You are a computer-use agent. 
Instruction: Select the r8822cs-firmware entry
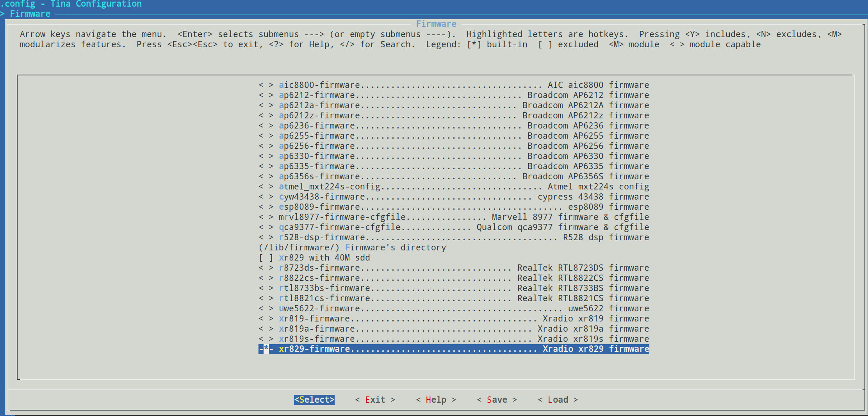click(x=454, y=278)
